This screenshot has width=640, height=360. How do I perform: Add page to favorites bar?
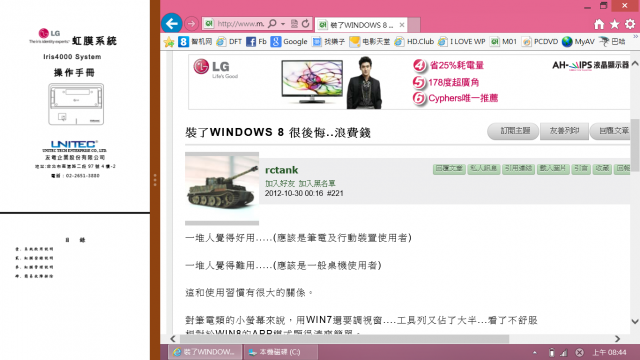[169, 42]
